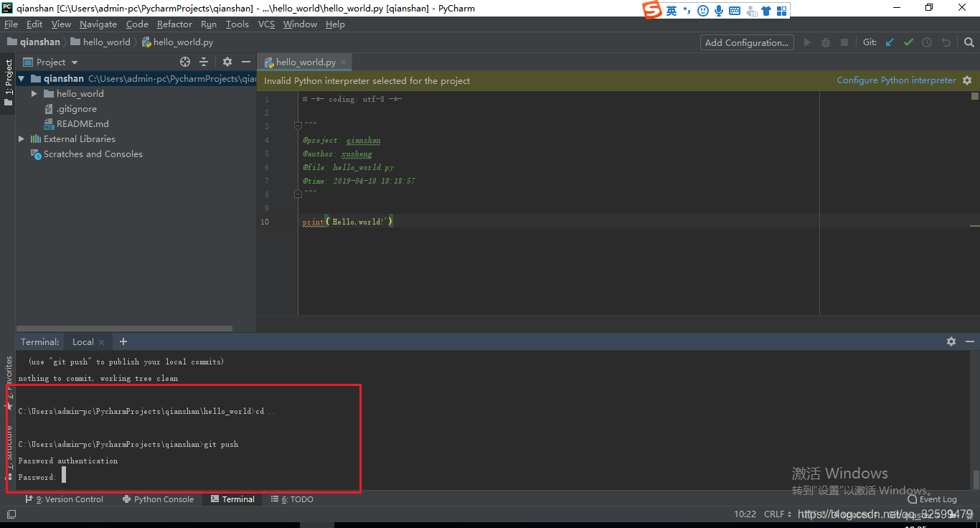Image resolution: width=980 pixels, height=528 pixels.
Task: Collapse docstring fold marker at line 3
Action: pyautogui.click(x=298, y=126)
